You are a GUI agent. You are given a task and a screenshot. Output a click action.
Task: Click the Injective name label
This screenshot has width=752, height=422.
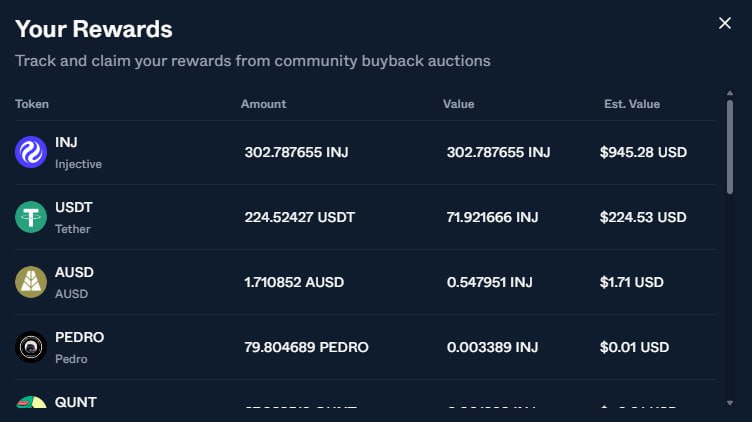coord(78,164)
